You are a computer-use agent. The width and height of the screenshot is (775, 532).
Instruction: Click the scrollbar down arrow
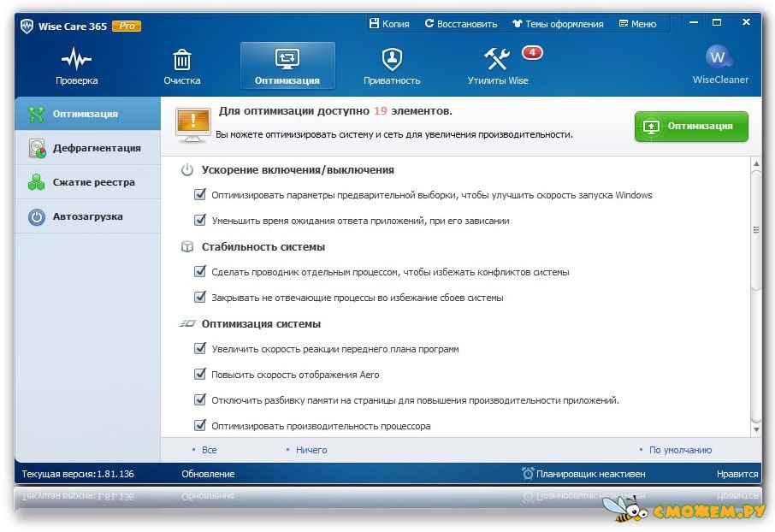(755, 429)
